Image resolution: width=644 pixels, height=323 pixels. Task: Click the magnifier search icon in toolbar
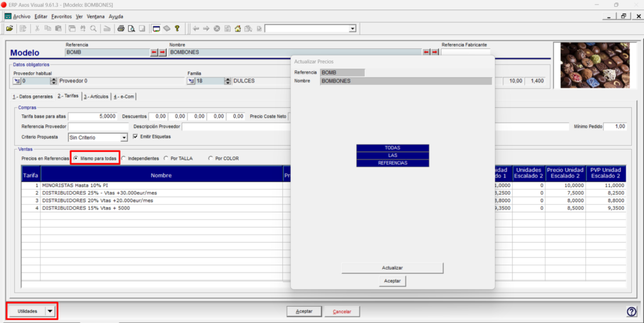click(x=94, y=29)
